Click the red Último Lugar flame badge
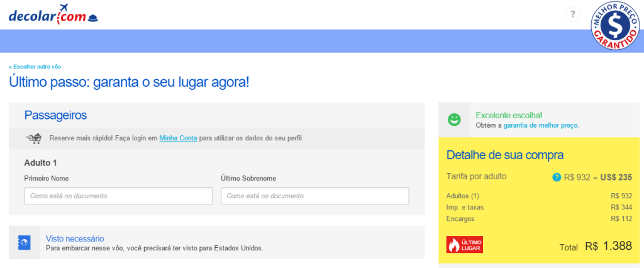Viewport: 644px width, 268px height. coord(465,245)
